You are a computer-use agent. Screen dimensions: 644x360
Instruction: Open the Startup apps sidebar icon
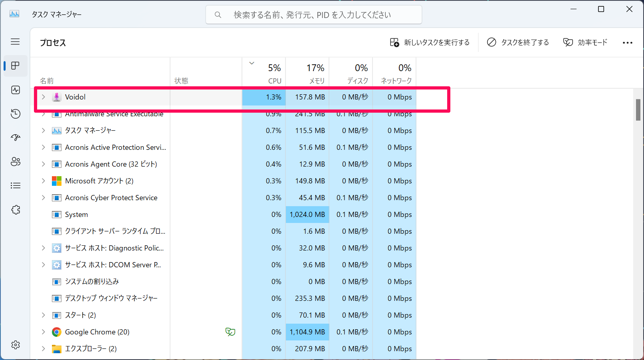16,137
